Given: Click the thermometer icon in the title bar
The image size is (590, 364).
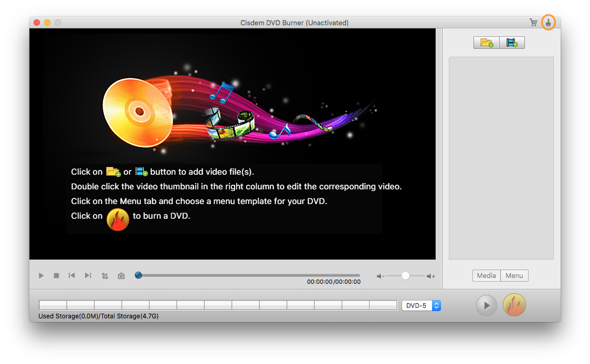Looking at the screenshot, I should (548, 23).
